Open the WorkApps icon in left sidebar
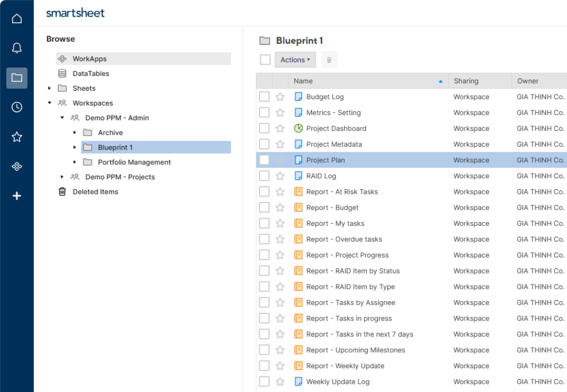 17,166
